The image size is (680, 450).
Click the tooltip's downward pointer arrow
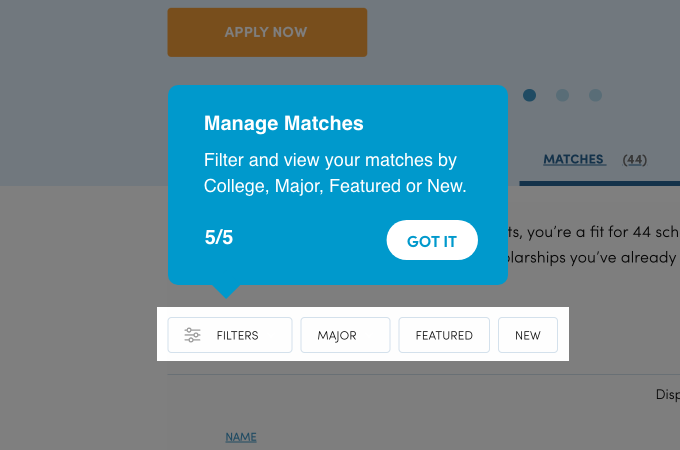228,291
